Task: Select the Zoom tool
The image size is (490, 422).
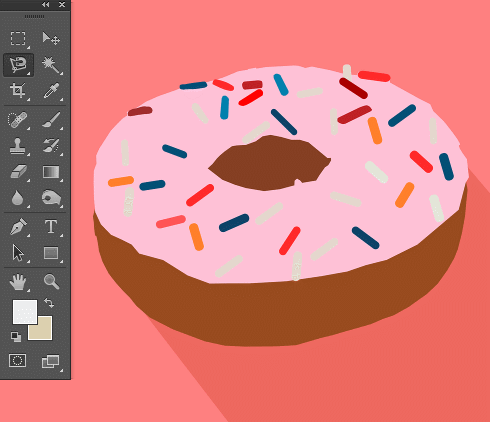Action: point(52,282)
